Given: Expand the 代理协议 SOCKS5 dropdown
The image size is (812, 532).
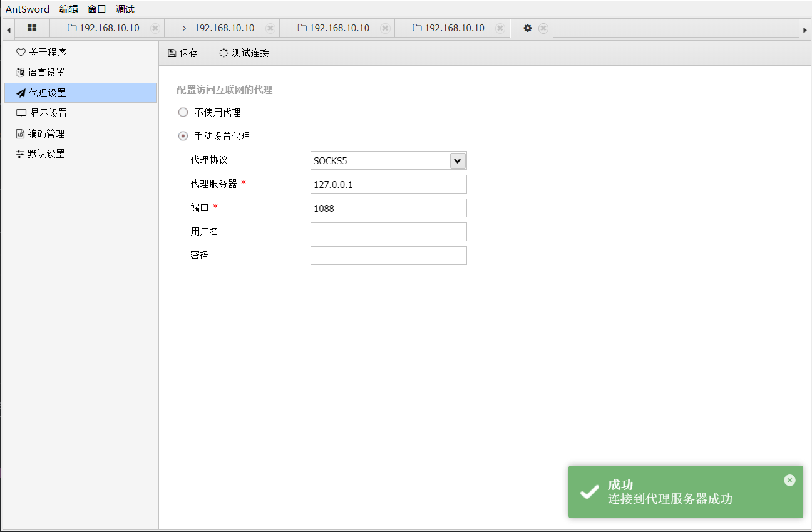Looking at the screenshot, I should pyautogui.click(x=458, y=161).
